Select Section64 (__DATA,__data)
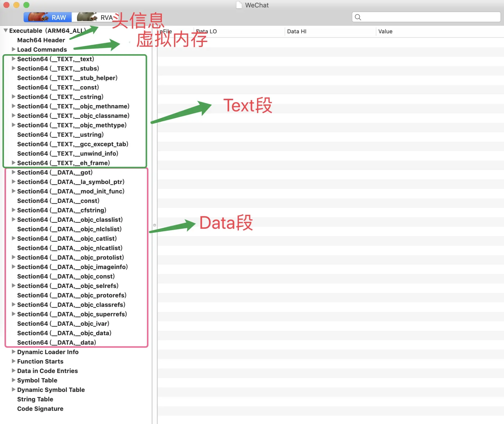Image resolution: width=504 pixels, height=424 pixels. [57, 342]
